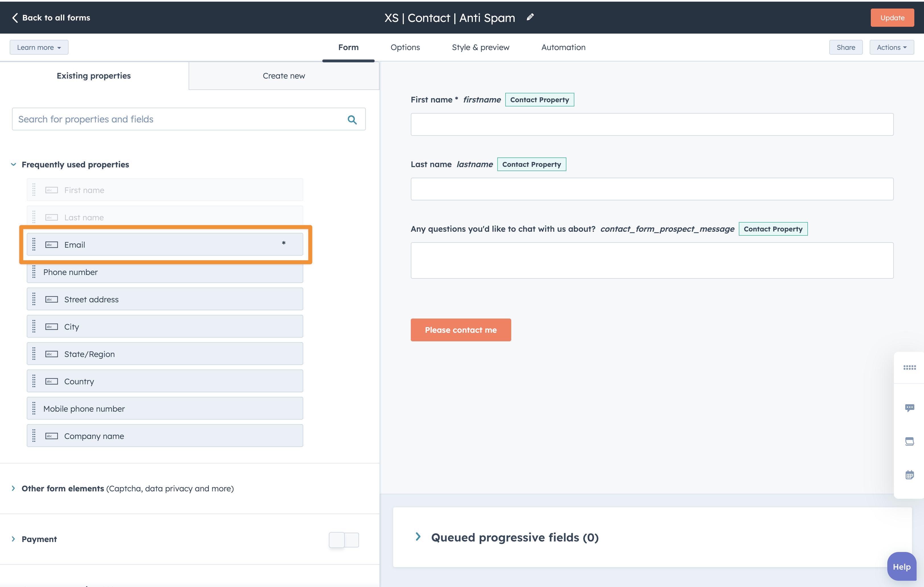924x587 pixels.
Task: Collapse Frequently used properties section
Action: point(13,164)
